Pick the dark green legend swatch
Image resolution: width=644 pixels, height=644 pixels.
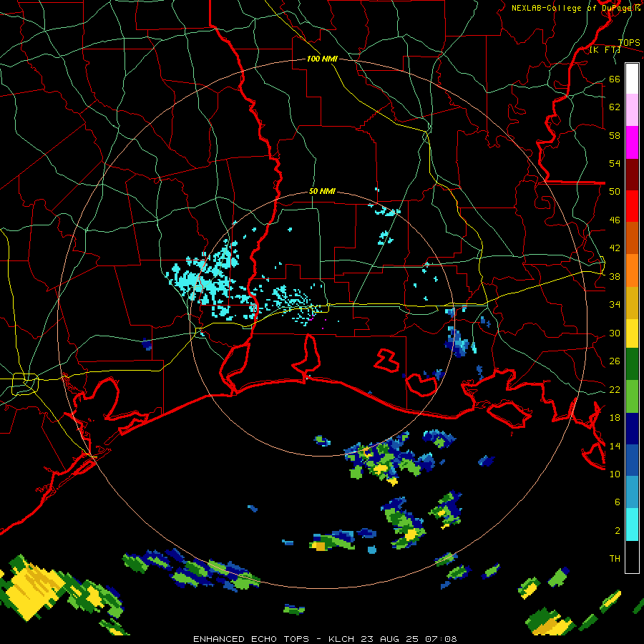coord(632,364)
